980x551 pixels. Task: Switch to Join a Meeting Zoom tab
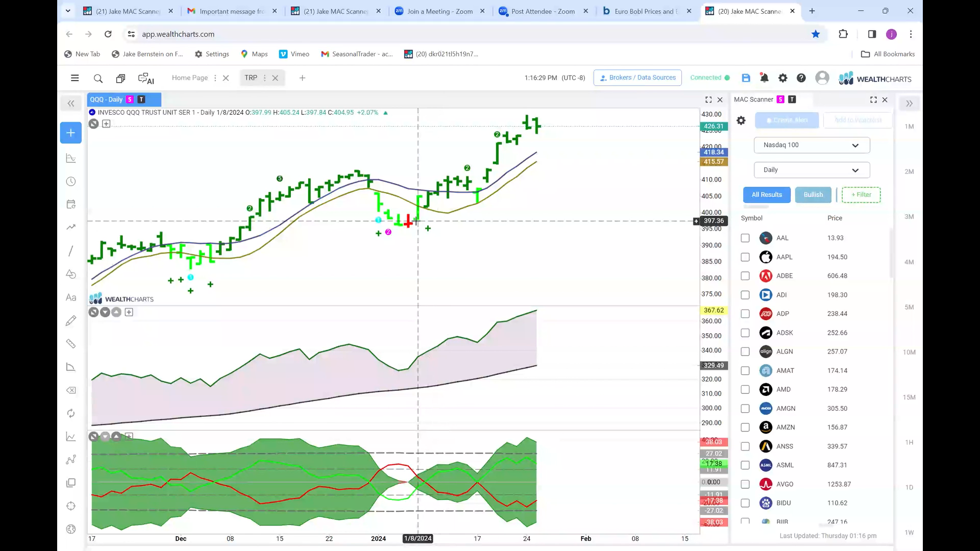pos(439,11)
